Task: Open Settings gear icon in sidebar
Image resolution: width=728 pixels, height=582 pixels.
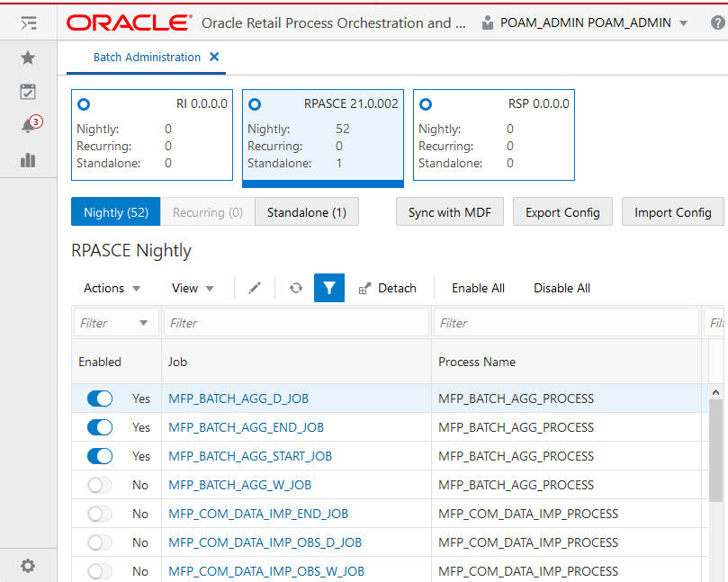Action: coord(28,566)
